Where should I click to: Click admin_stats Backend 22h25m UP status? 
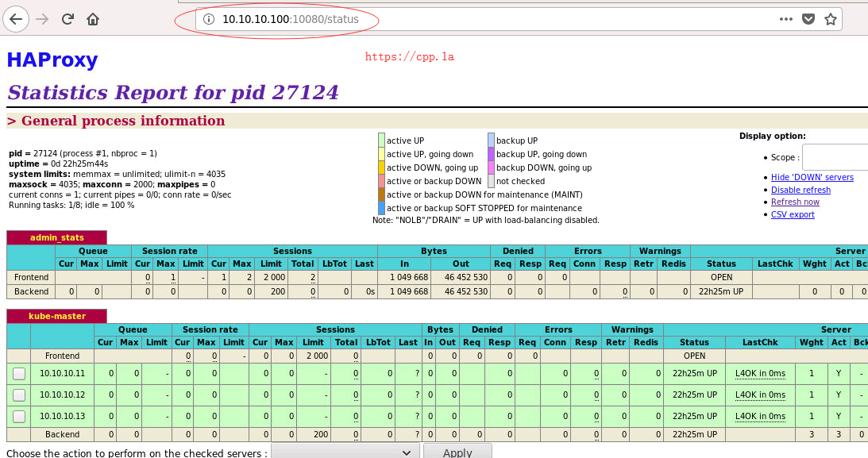pyautogui.click(x=721, y=291)
